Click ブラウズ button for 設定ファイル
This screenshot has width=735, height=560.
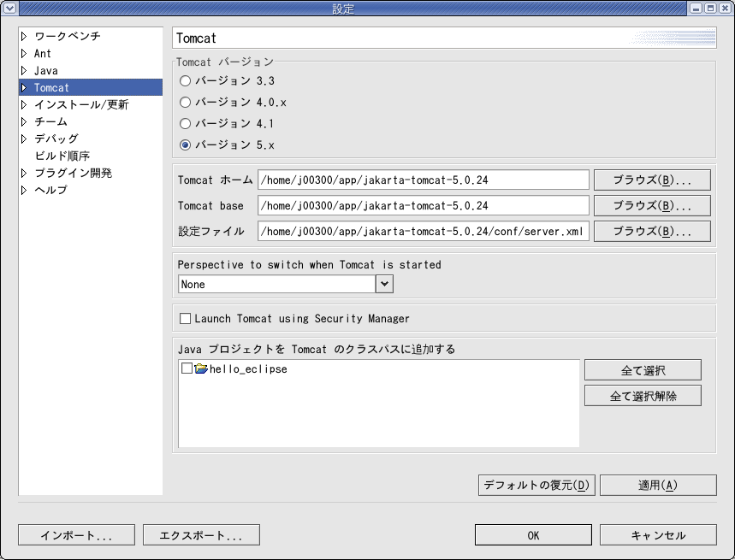[x=652, y=232]
